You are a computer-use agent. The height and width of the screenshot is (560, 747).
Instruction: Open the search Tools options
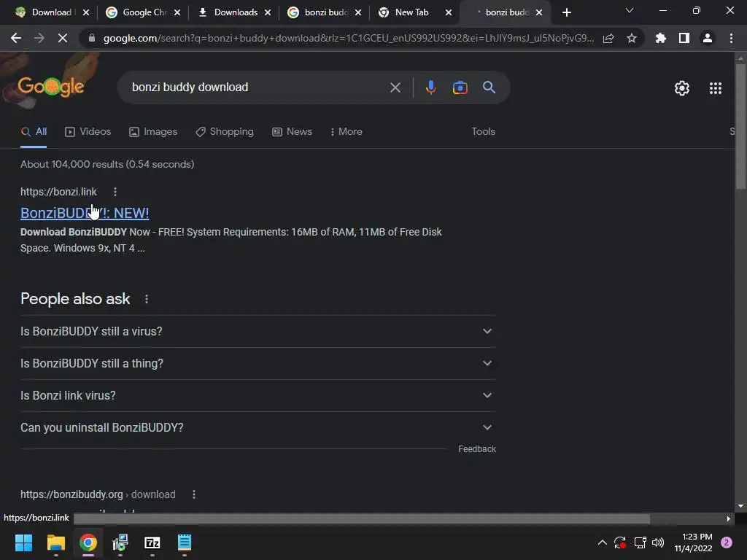[x=483, y=132]
